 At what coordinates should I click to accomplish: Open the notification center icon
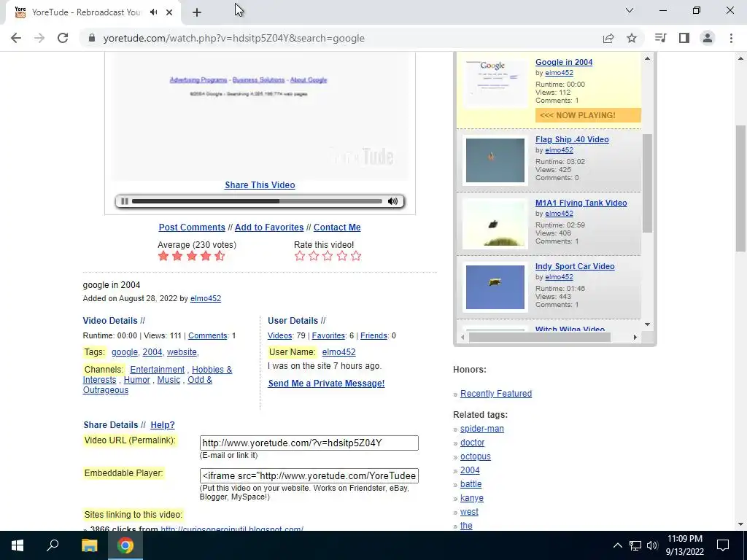click(723, 545)
